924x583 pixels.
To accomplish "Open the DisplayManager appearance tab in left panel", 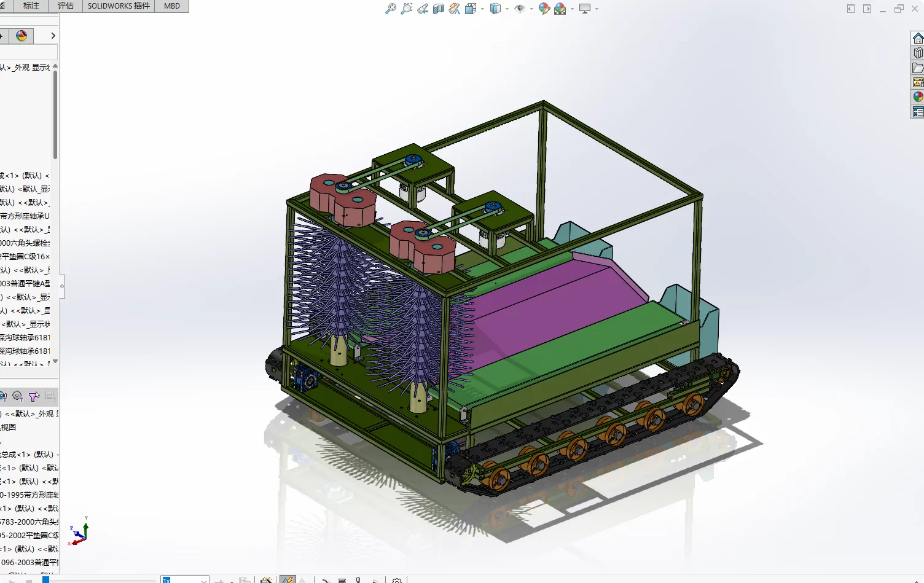I will click(22, 36).
